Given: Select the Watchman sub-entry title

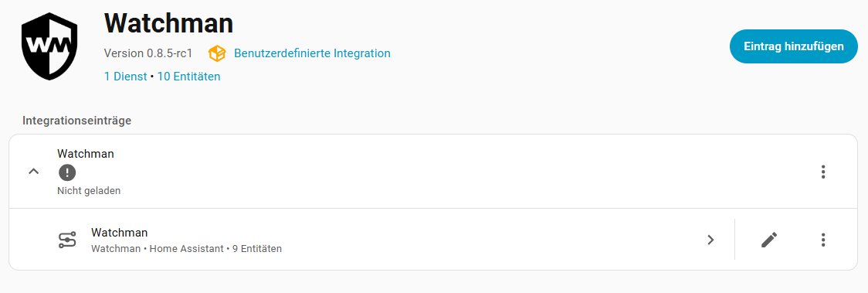Looking at the screenshot, I should pyautogui.click(x=120, y=232).
